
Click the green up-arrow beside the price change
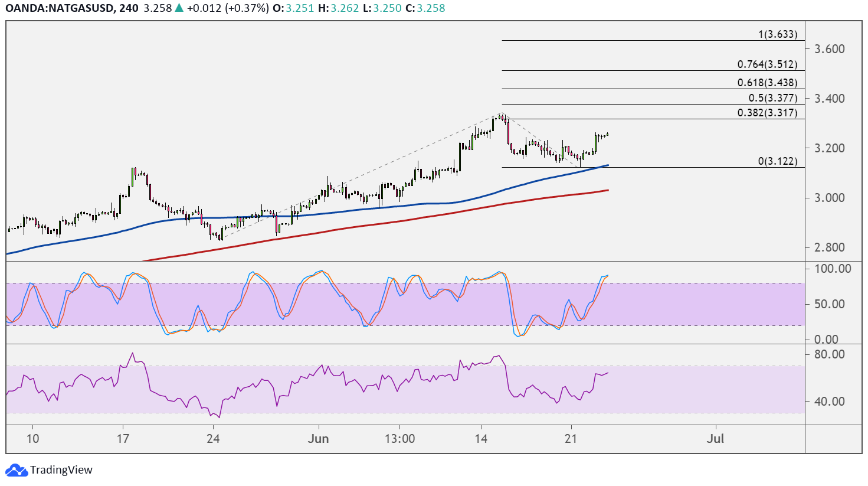pos(179,8)
